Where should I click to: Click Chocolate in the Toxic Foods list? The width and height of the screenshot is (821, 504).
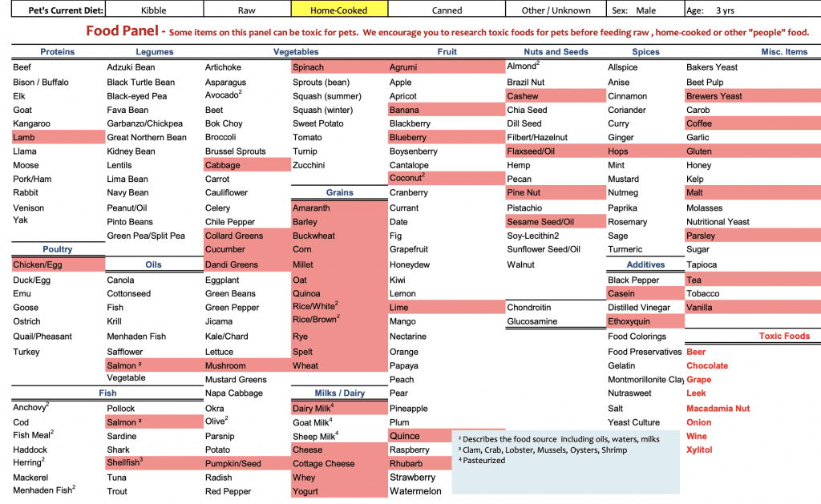point(707,365)
